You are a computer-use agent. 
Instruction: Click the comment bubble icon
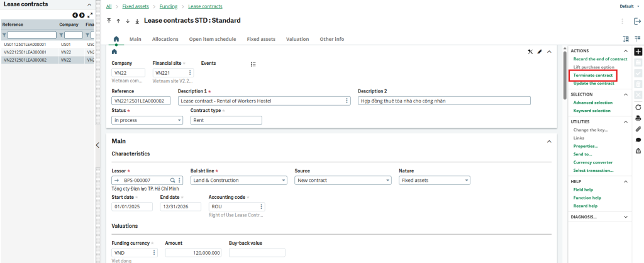click(x=638, y=140)
